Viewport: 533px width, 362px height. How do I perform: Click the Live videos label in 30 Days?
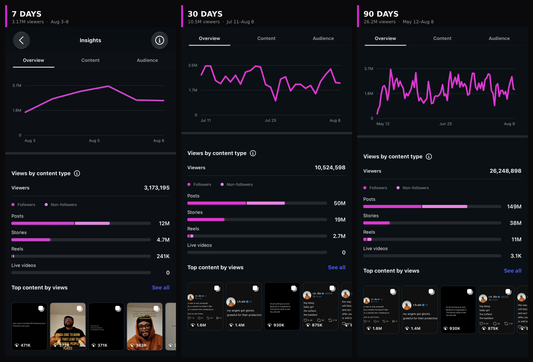[200, 245]
